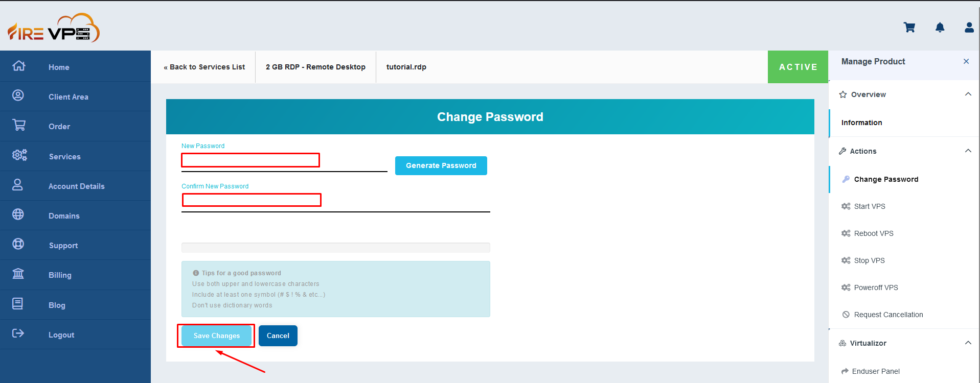The height and width of the screenshot is (383, 980).
Task: Click the Blog document icon
Action: [17, 304]
